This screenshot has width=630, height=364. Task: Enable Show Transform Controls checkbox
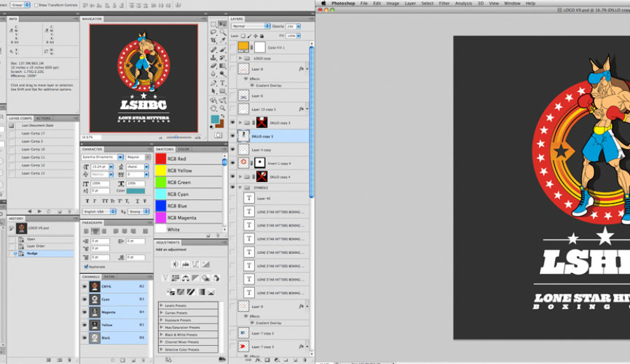36,5
